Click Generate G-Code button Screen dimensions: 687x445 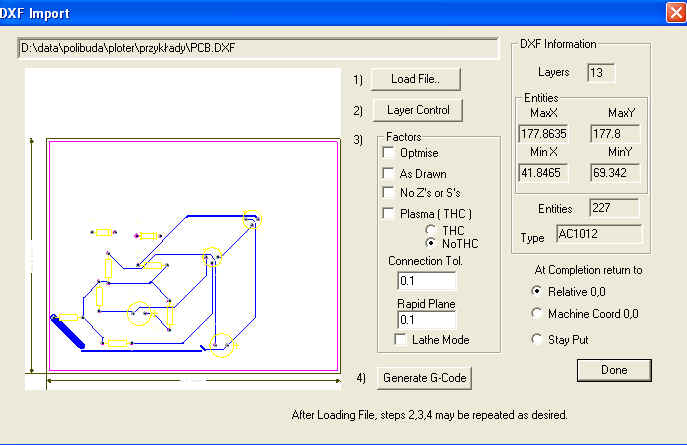click(424, 378)
